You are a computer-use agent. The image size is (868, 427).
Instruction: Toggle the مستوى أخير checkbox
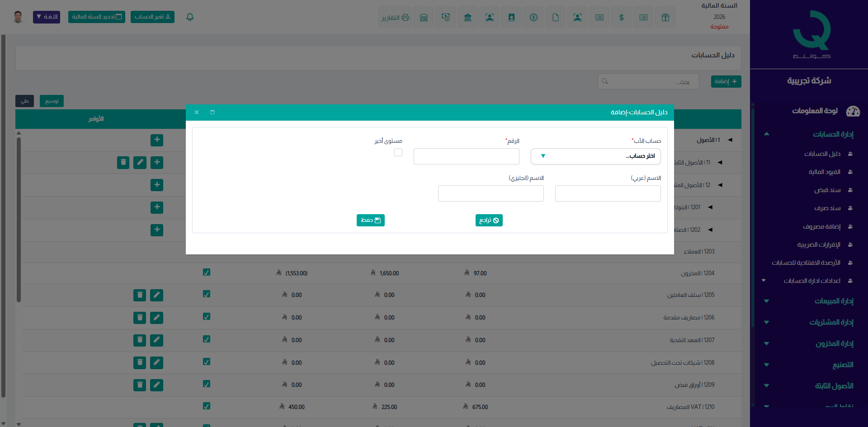pos(398,152)
